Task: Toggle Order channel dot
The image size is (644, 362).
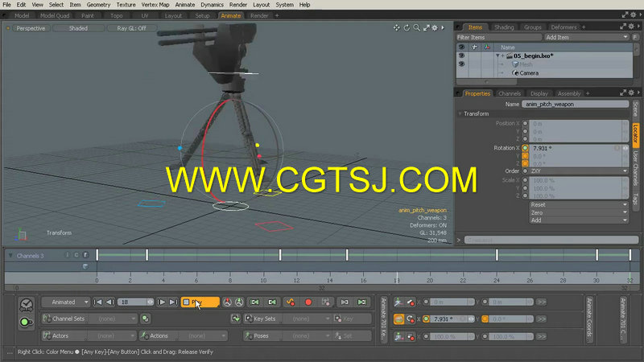Action: (525, 171)
